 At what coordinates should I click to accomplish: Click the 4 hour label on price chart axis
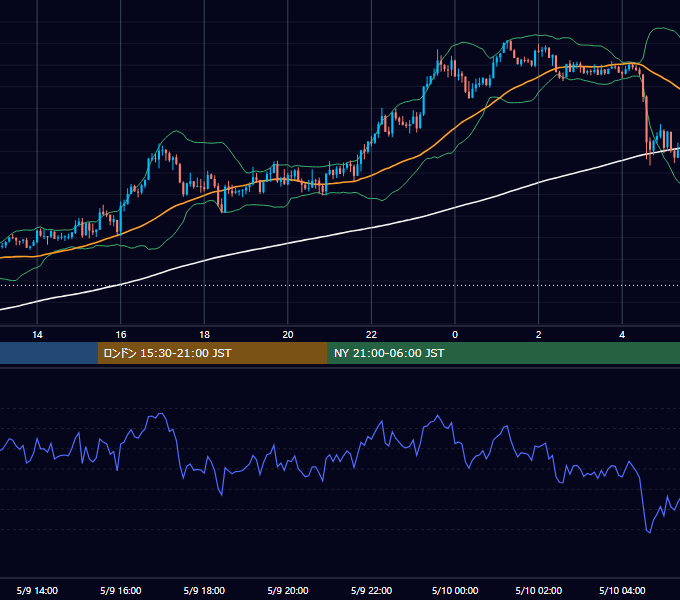tap(622, 335)
